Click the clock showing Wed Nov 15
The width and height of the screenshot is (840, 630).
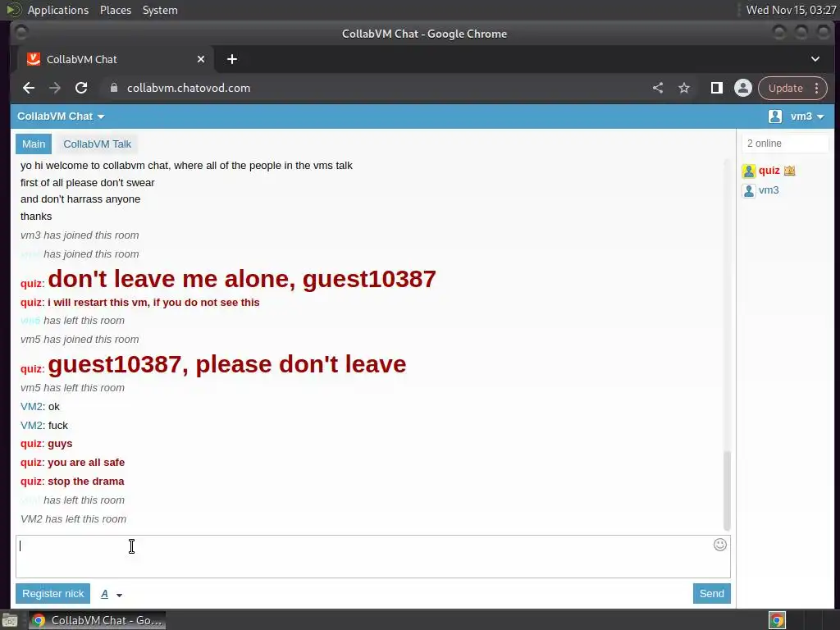(791, 10)
